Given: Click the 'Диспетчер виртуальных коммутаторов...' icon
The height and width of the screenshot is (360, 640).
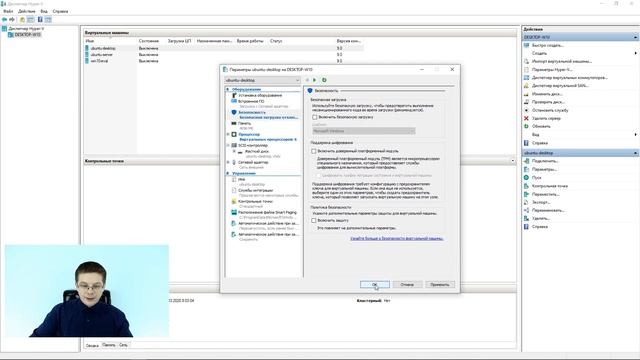Looking at the screenshot, I should point(527,78).
